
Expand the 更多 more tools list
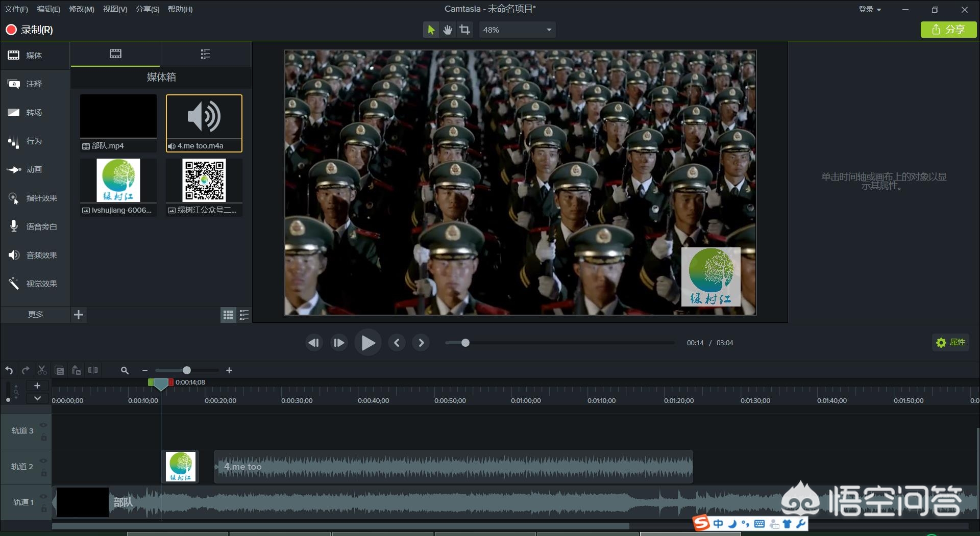click(x=35, y=314)
